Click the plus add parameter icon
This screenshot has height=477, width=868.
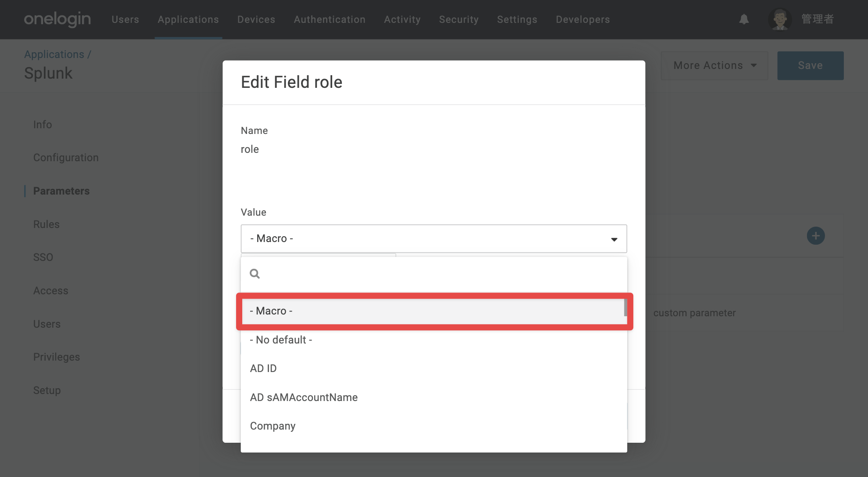[815, 236]
